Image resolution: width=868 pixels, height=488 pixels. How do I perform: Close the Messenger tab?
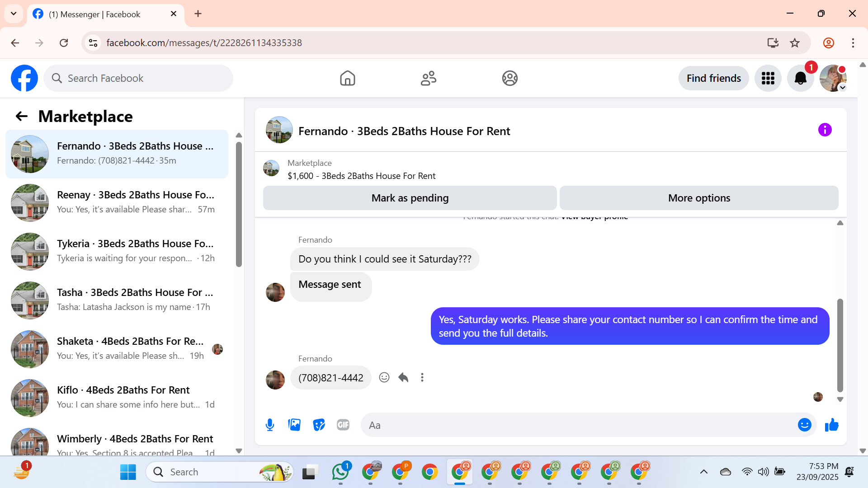tap(174, 14)
